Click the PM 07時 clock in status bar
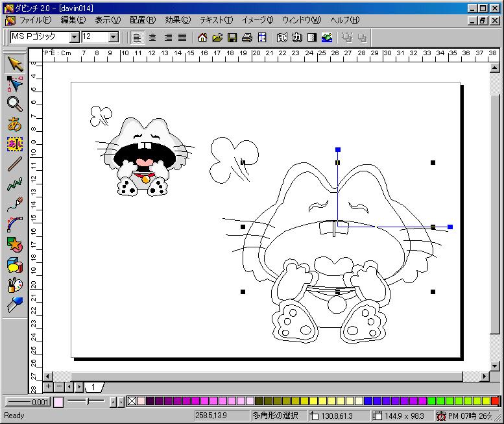This screenshot has height=424, width=504. pyautogui.click(x=465, y=416)
